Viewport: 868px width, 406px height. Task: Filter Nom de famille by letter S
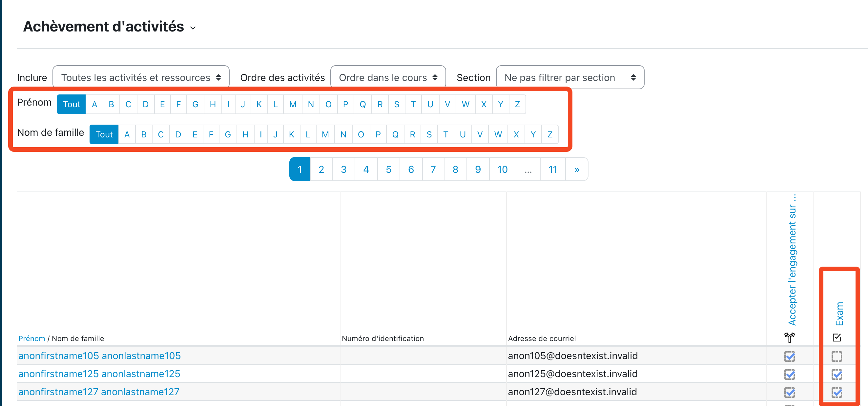[x=429, y=135]
